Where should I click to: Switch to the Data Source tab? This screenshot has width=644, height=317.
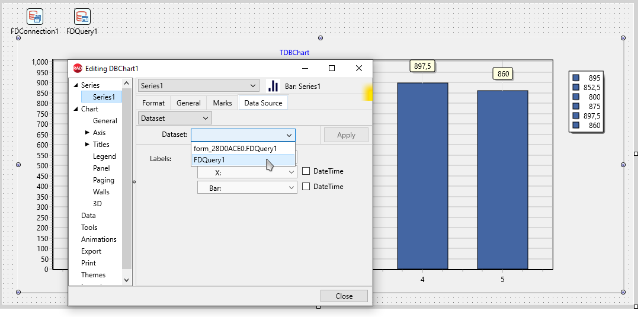click(x=263, y=103)
